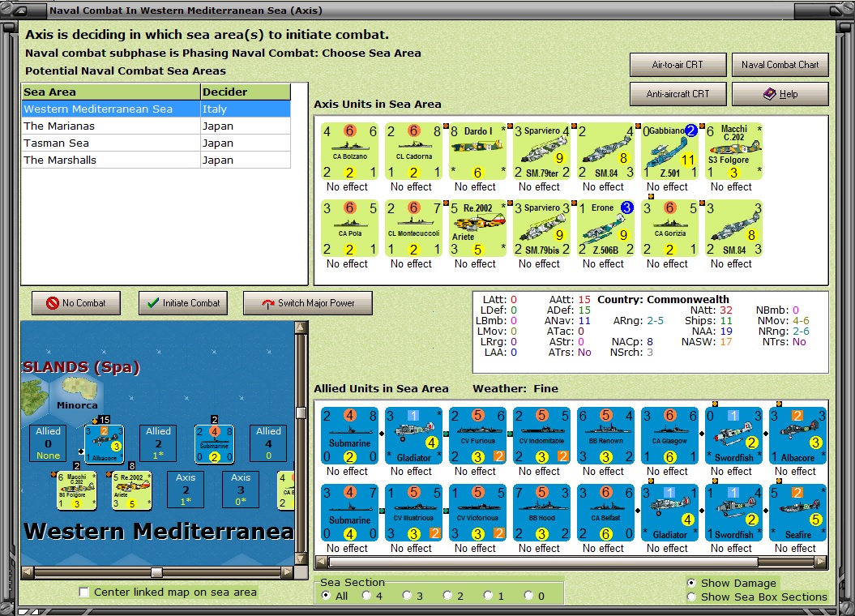
Task: Select the CL Montecuccoli ship counter
Action: click(x=414, y=229)
